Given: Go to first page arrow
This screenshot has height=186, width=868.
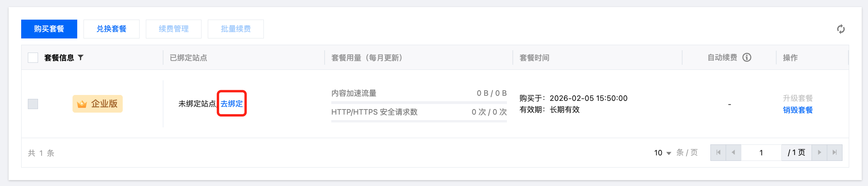Looking at the screenshot, I should 718,153.
